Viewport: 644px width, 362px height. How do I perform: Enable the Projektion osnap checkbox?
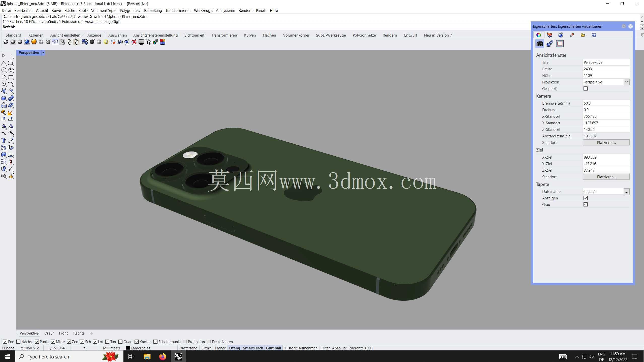(185, 342)
